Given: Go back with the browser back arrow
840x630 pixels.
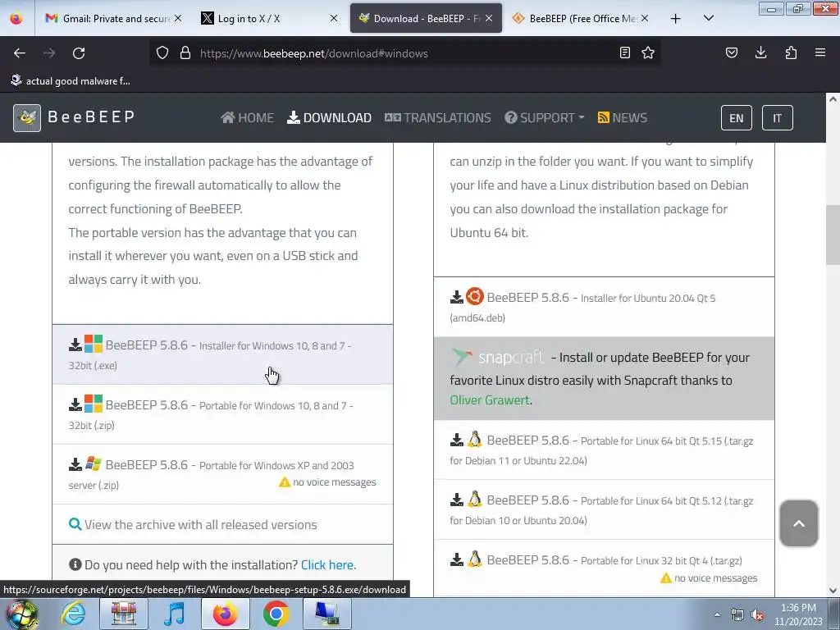Looking at the screenshot, I should 20,53.
